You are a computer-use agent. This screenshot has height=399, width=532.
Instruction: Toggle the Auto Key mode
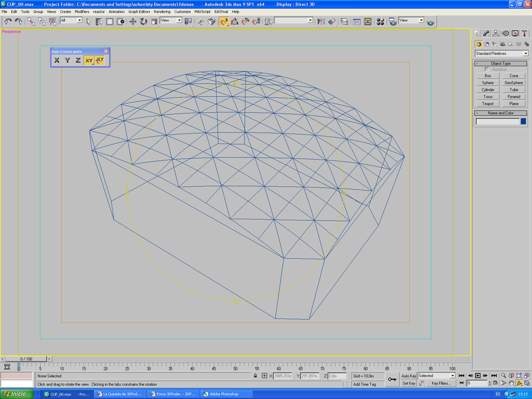(409, 376)
